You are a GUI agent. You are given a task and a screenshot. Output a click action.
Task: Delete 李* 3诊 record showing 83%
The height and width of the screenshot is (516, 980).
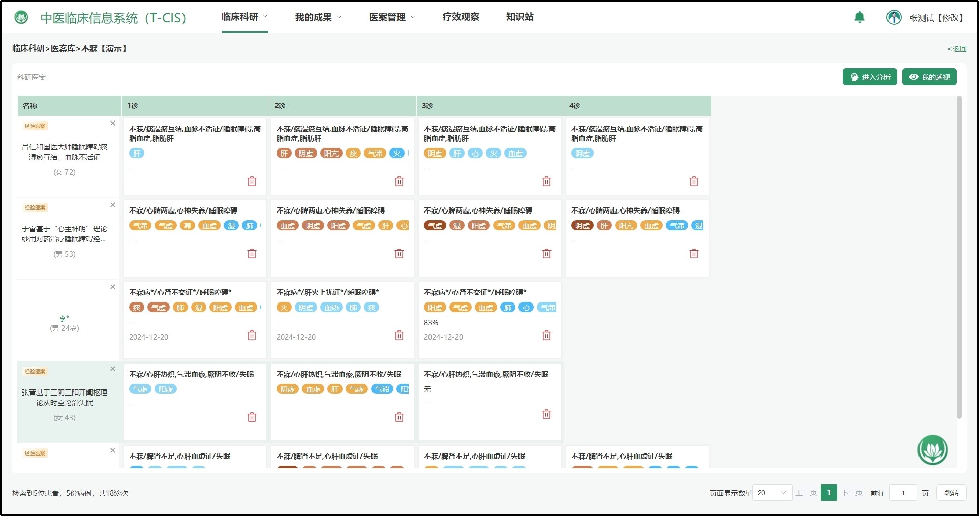point(546,336)
